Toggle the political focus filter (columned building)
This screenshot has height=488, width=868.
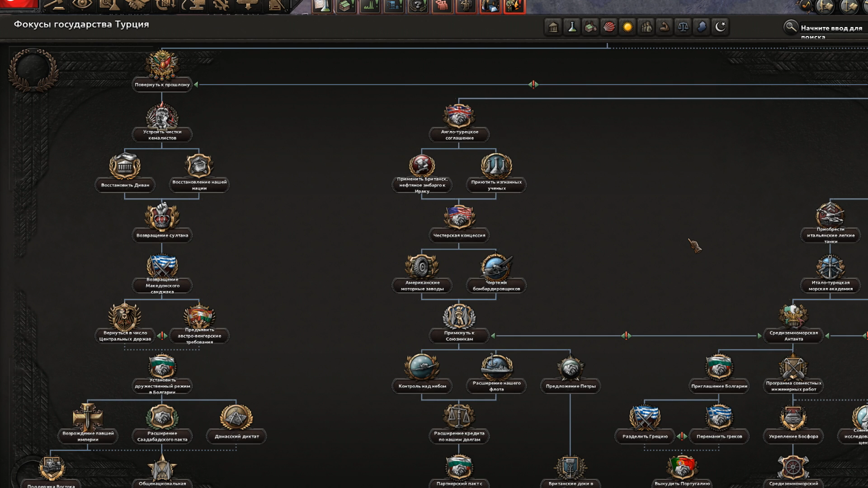click(553, 27)
